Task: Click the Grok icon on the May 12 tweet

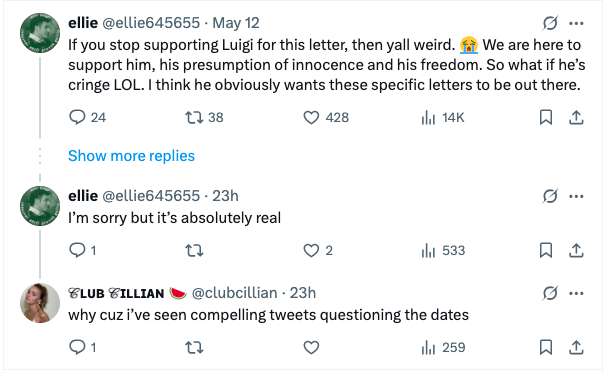Action: coord(550,23)
